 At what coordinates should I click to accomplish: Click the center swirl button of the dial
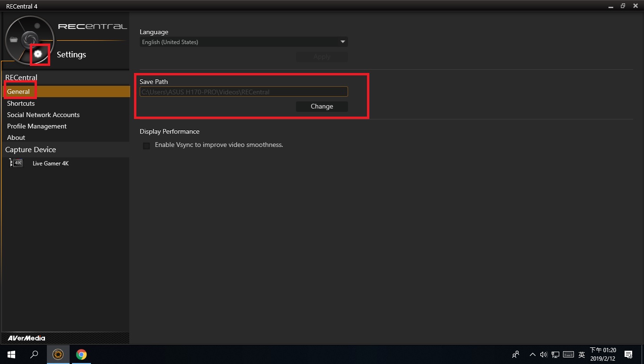pos(29,39)
